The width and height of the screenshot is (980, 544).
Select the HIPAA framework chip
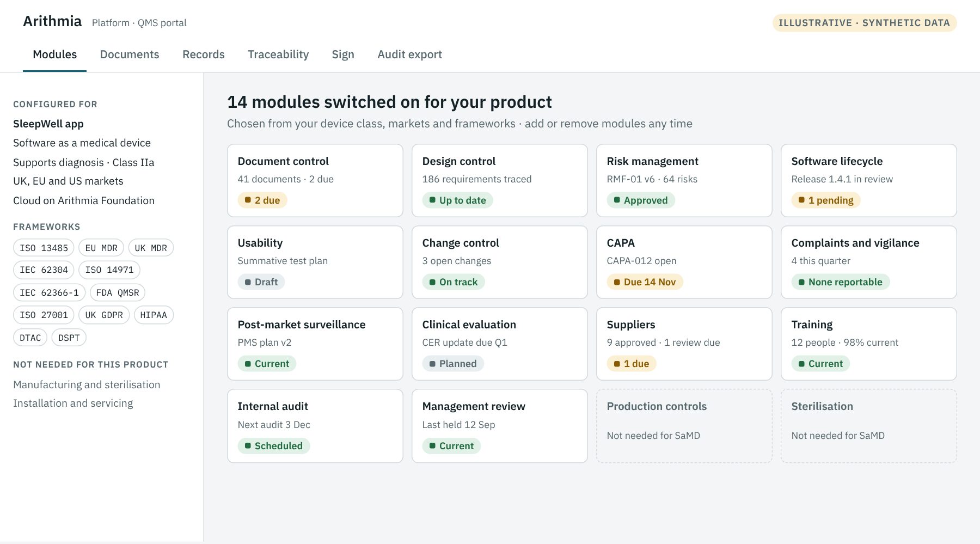(x=154, y=315)
